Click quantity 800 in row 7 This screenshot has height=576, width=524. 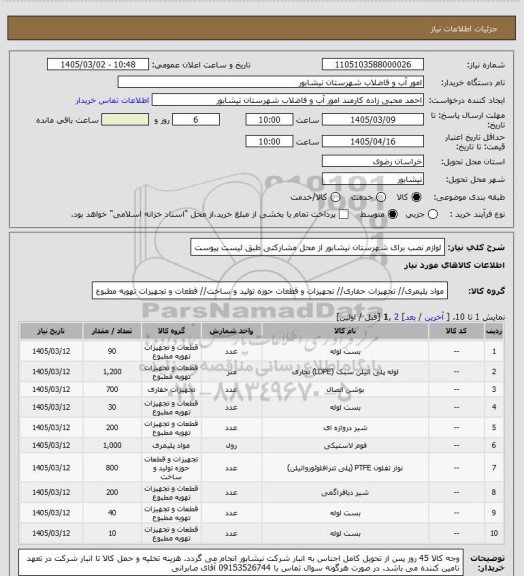112,468
